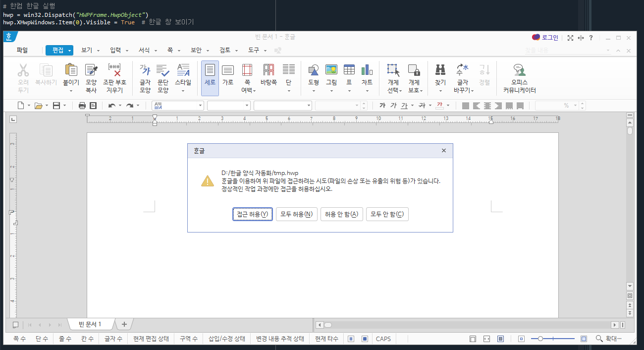Click the 단 columns icon
Viewport: 644px width, 350px height.
point(289,70)
